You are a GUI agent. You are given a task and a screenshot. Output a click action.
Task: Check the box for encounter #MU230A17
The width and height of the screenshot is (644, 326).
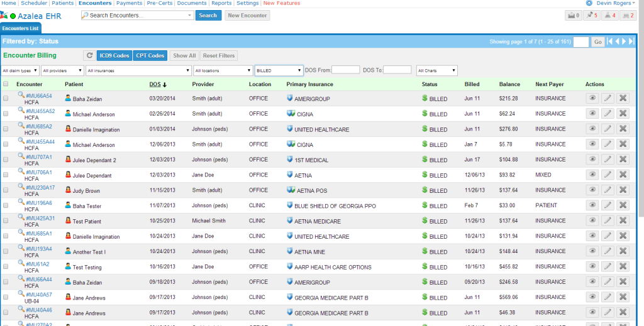(5, 190)
